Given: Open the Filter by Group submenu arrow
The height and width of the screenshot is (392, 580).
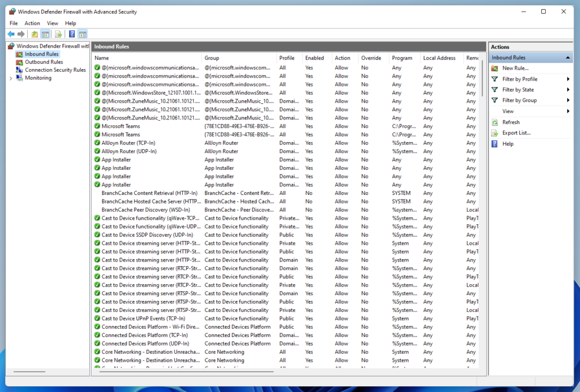Looking at the screenshot, I should click(568, 100).
